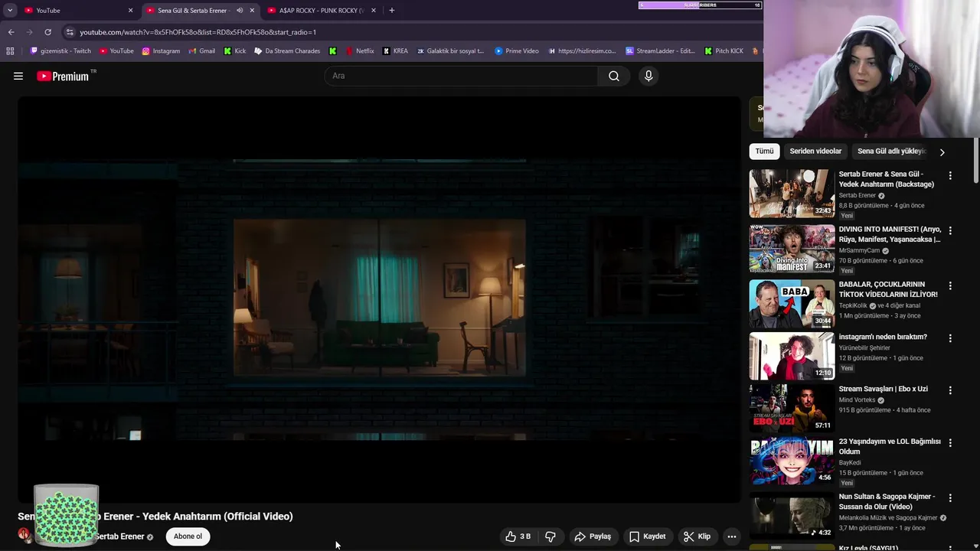The width and height of the screenshot is (980, 551).
Task: Subscribe using Abone ol button
Action: [x=188, y=536]
